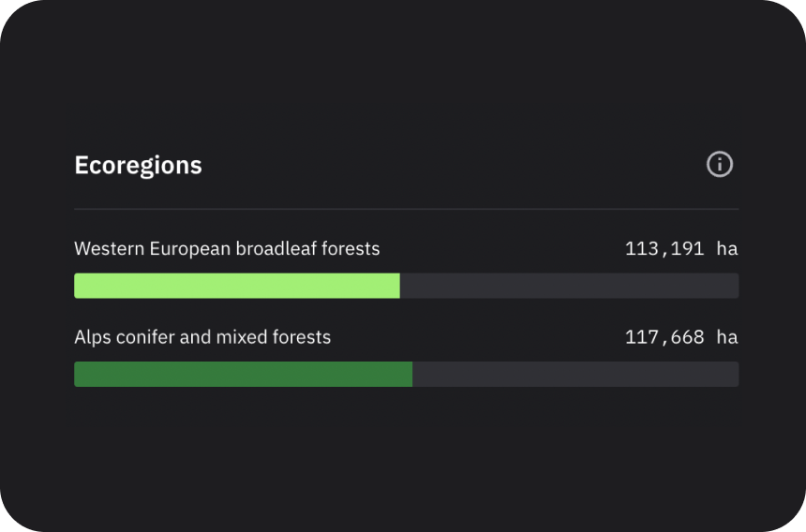This screenshot has width=806, height=532.
Task: Select the Western European broadleaf forests label
Action: tap(227, 249)
